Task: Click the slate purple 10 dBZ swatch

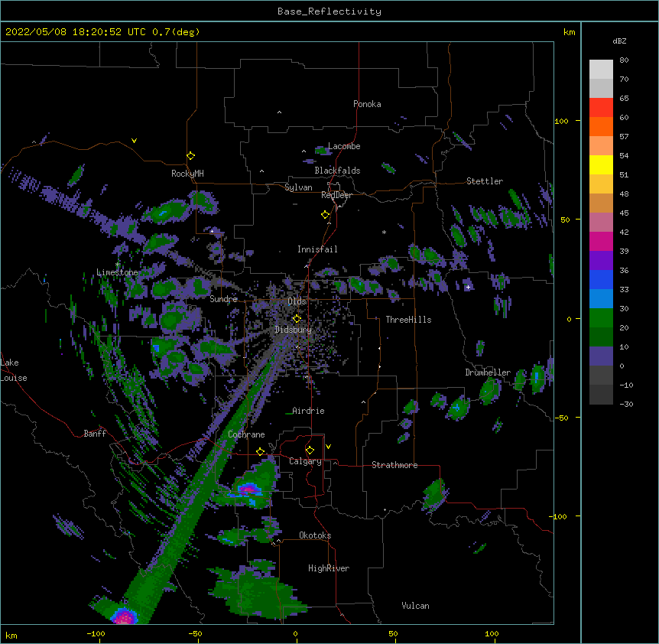Action: tap(601, 356)
